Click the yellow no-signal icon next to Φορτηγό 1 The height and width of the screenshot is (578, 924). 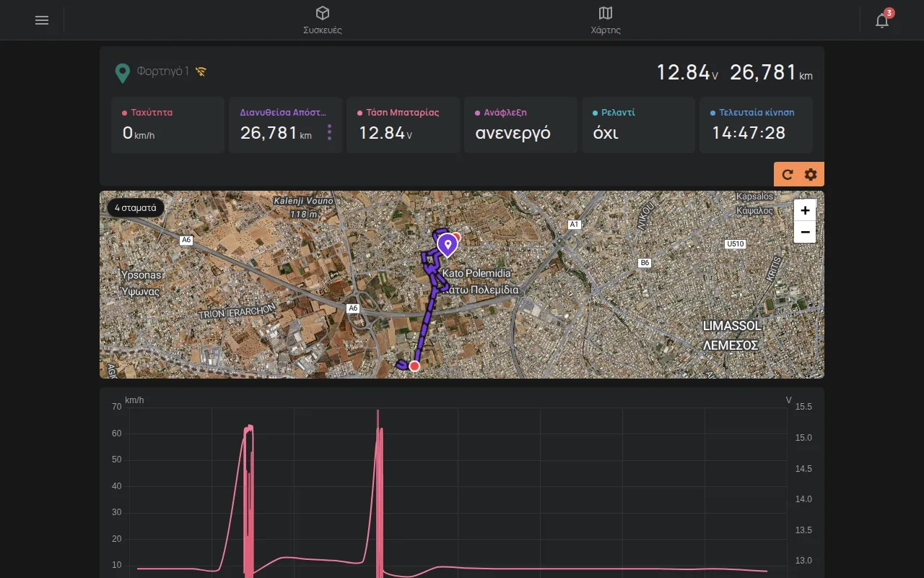(201, 72)
